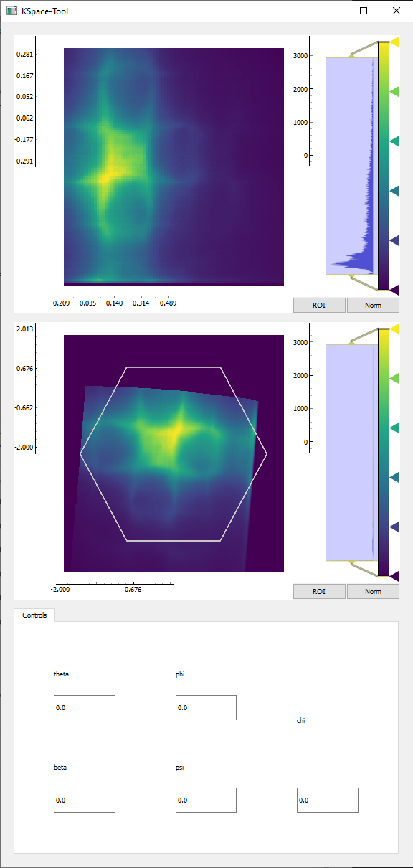Select the beta input box

tap(85, 800)
